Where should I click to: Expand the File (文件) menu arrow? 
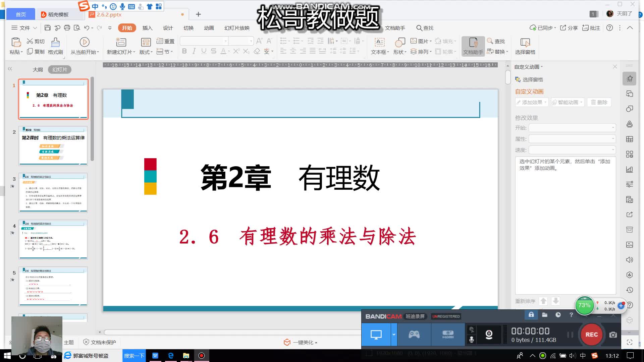tap(35, 28)
